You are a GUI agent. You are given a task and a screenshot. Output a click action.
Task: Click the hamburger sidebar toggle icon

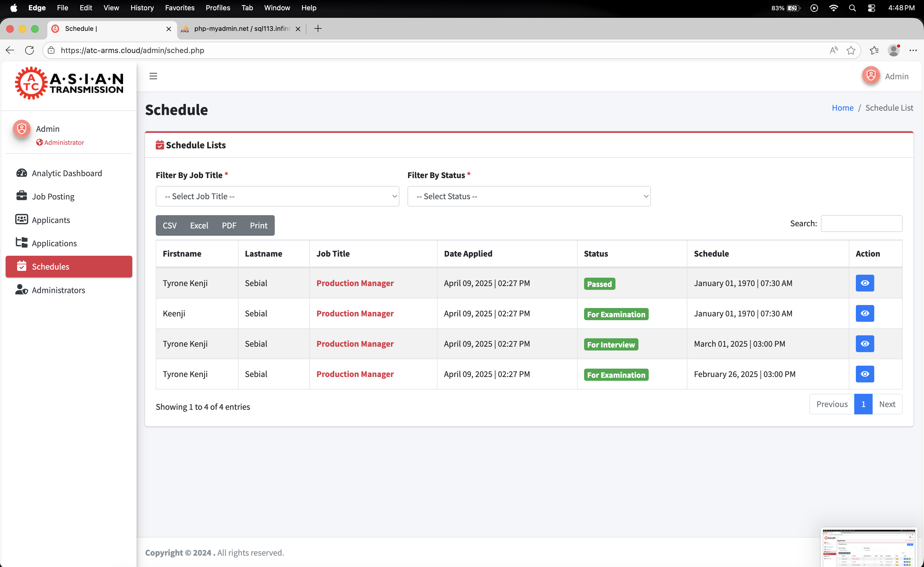coord(153,76)
